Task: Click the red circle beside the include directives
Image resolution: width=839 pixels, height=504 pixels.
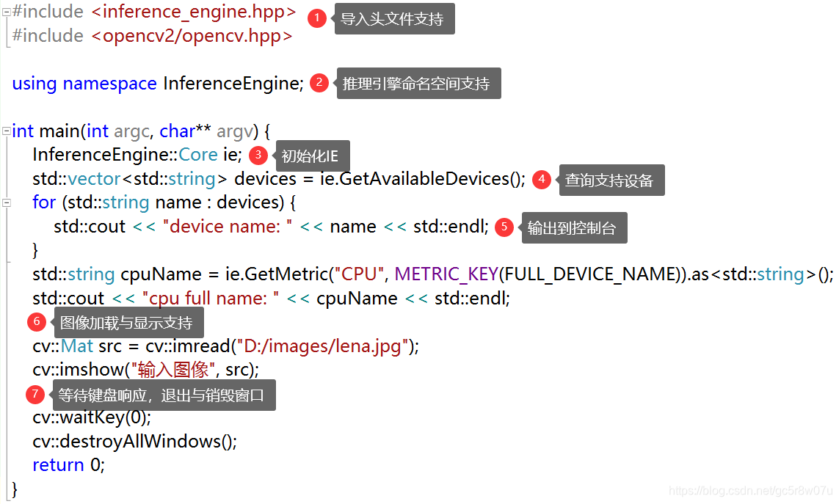Action: click(316, 18)
